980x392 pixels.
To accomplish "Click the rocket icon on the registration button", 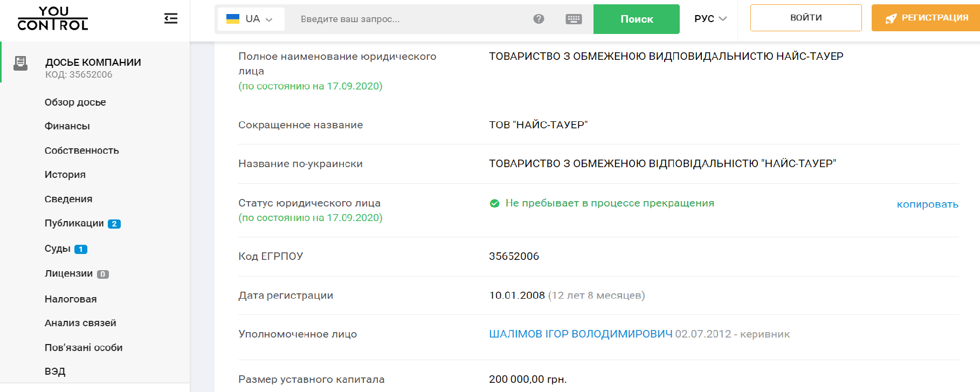I will 891,18.
